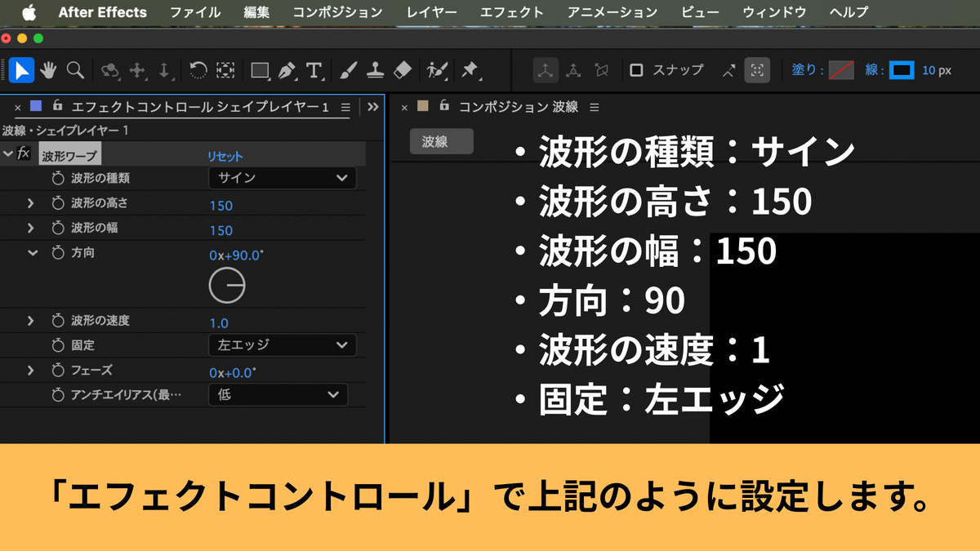Select the Zoom magnifier tool

(x=75, y=70)
